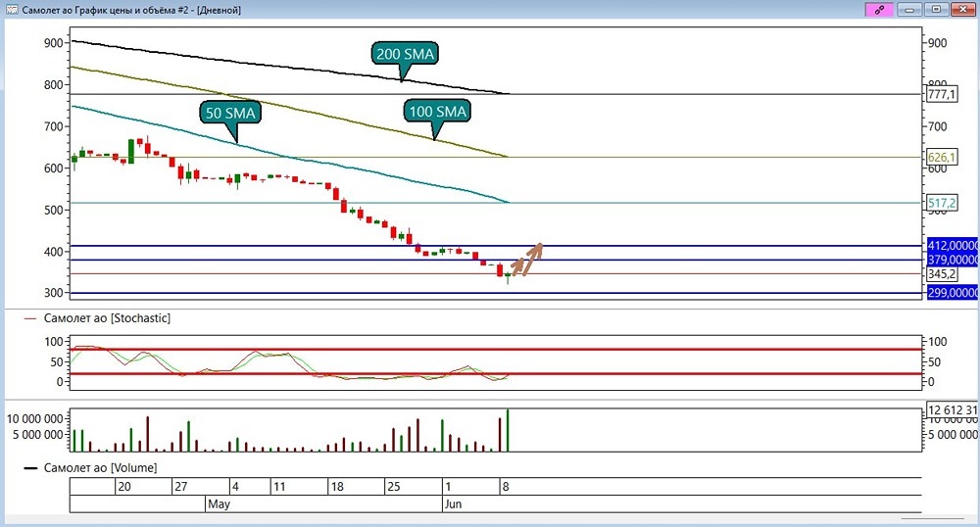
Task: Click date 25 on the time axis
Action: click(x=394, y=487)
